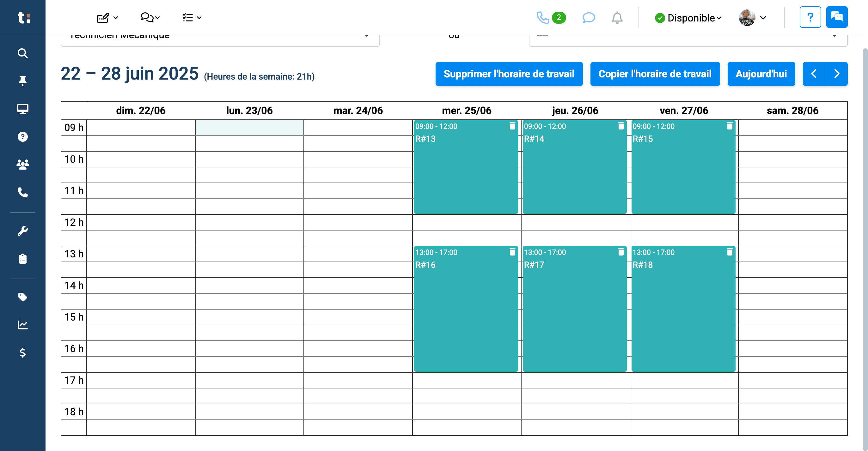Expand the compose/edit dropdown in header

point(107,17)
